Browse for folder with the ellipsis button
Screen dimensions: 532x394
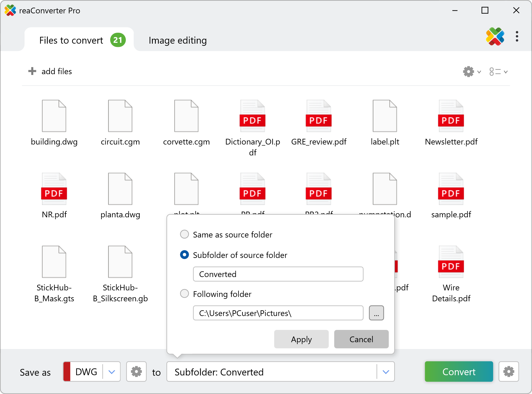376,313
